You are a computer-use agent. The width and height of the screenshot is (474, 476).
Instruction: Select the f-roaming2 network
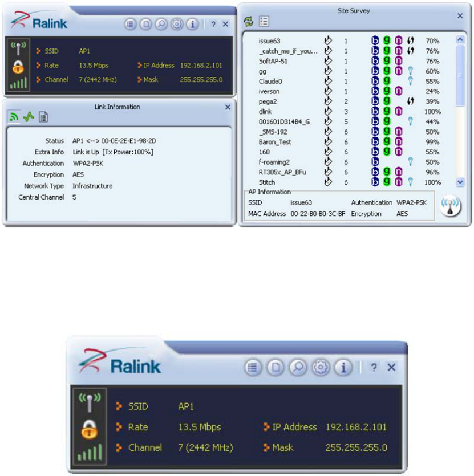tap(349, 162)
